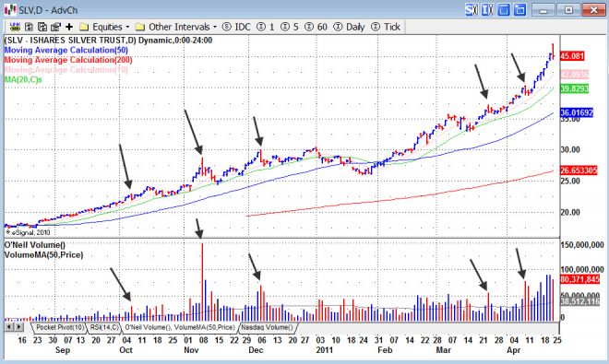Click the Feb month label on the time axis

tap(385, 350)
